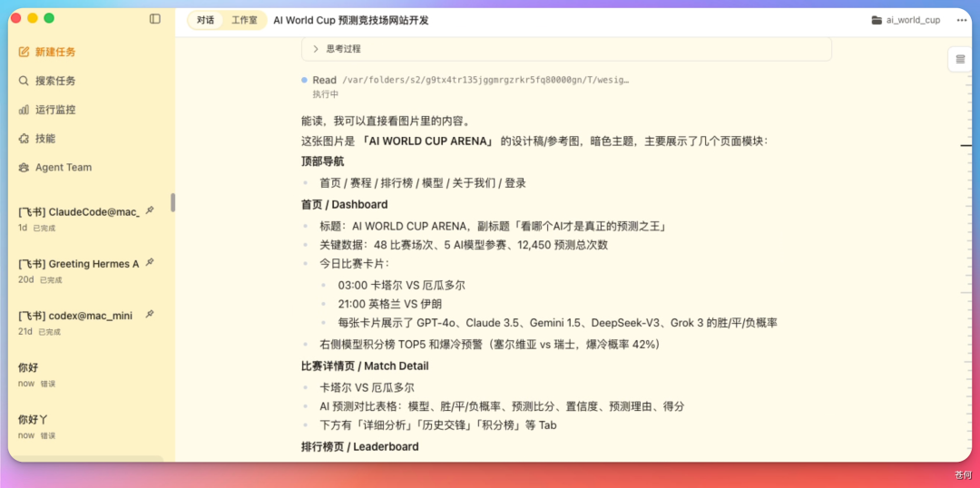
Task: Open the three-dot more menu
Action: click(x=962, y=20)
